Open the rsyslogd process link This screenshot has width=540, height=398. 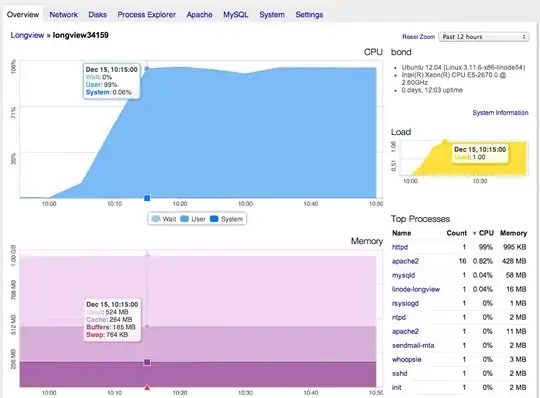click(x=405, y=303)
